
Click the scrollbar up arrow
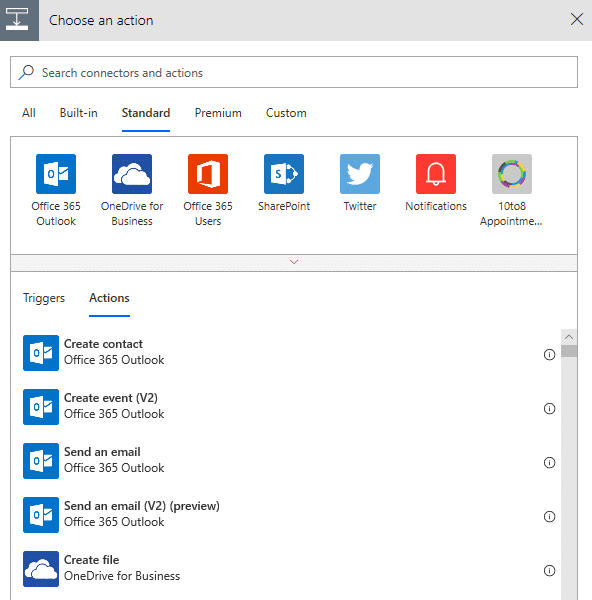click(569, 337)
